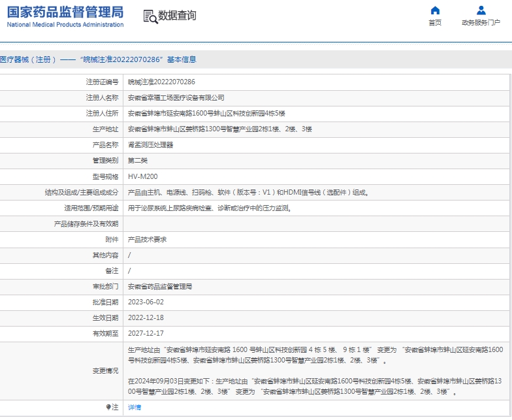Screen dimensions: 512x420
Task: Click the 适用范围 intended use text
Action: [x=210, y=208]
